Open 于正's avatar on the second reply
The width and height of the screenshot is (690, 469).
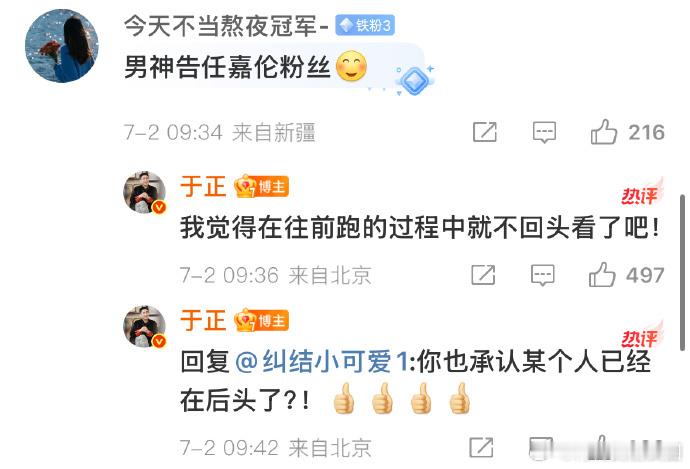pos(145,326)
